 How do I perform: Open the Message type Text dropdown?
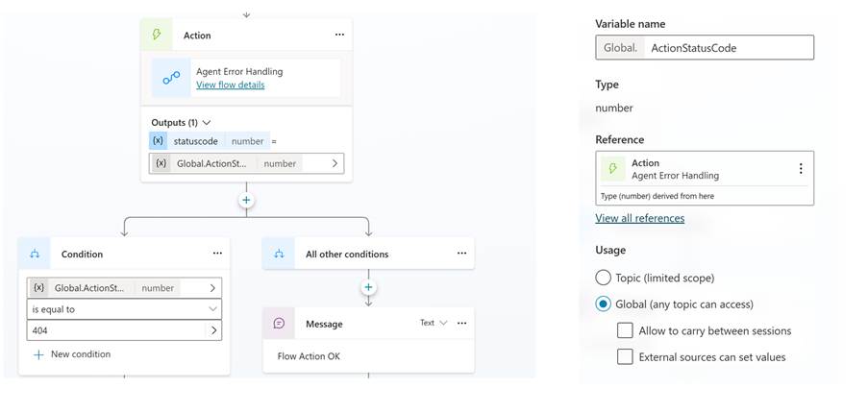coord(434,324)
